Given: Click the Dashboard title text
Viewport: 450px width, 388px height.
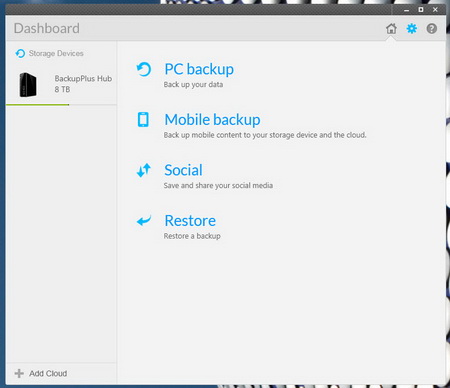Looking at the screenshot, I should coord(47,28).
